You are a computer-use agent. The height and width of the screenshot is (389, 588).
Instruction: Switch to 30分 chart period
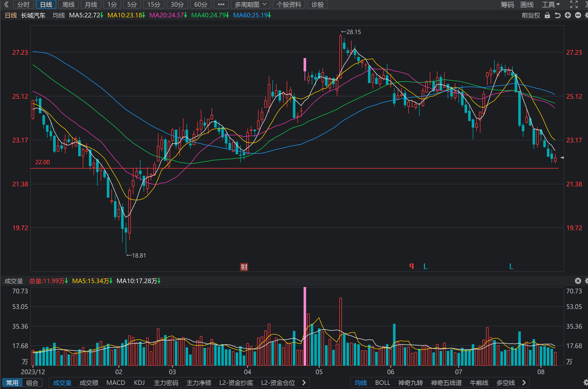(x=177, y=4)
